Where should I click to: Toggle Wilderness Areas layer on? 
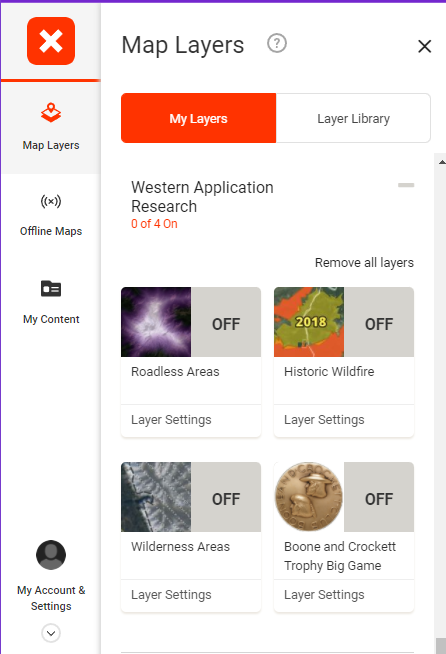click(x=226, y=497)
